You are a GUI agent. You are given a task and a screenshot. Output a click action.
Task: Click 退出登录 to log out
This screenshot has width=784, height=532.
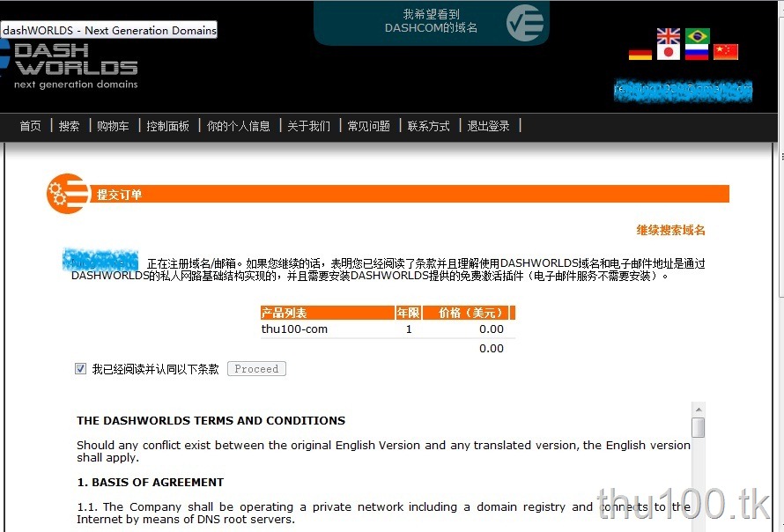489,126
